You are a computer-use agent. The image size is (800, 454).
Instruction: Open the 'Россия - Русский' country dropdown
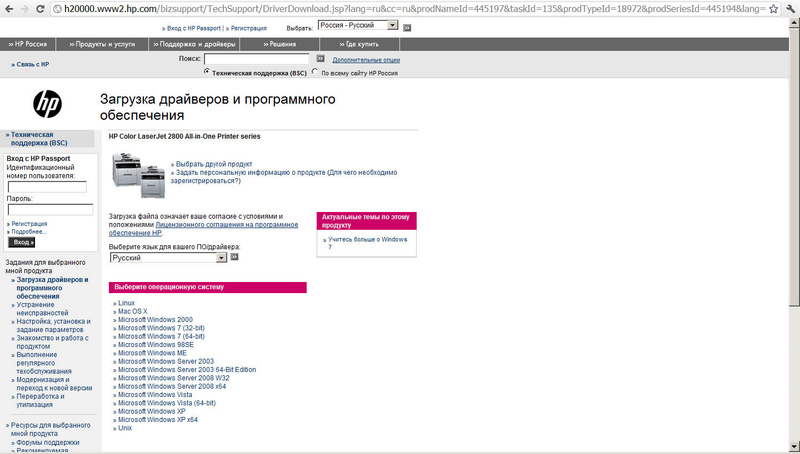[x=357, y=24]
